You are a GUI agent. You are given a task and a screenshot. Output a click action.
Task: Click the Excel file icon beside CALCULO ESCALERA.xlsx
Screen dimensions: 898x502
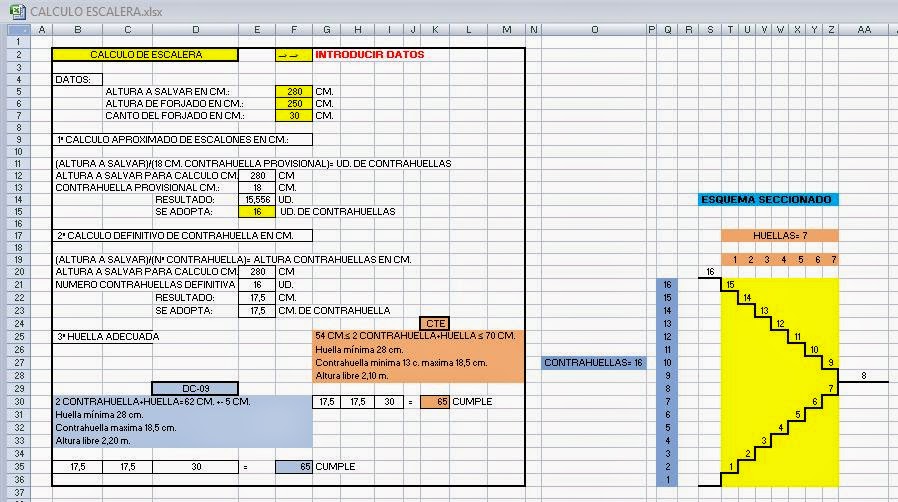click(18, 11)
